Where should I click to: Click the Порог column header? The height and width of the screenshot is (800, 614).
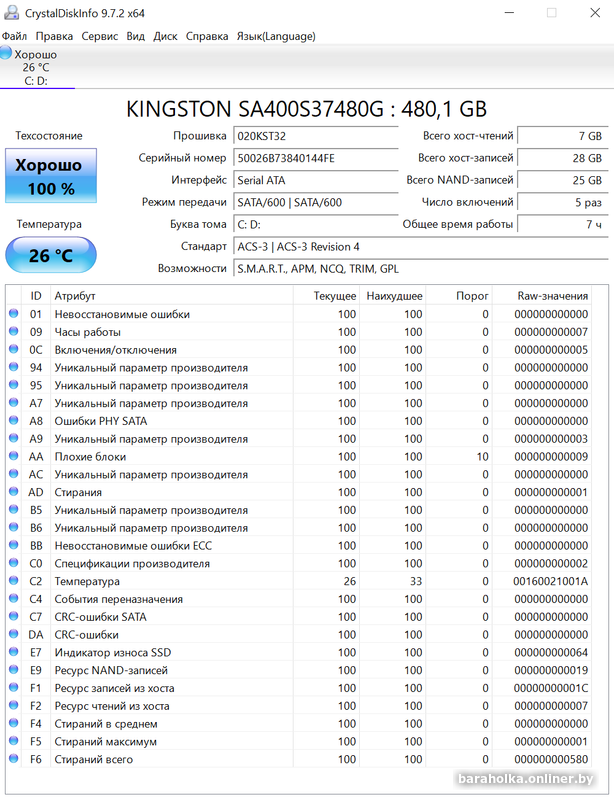click(x=459, y=295)
